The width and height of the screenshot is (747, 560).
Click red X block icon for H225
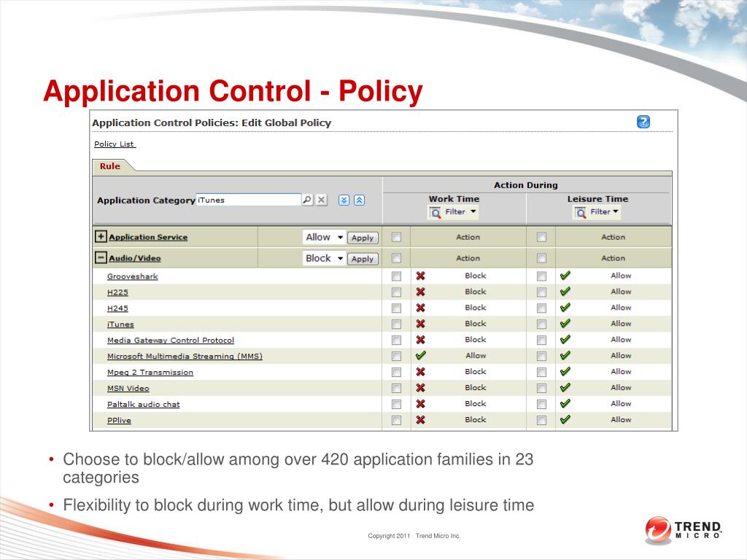point(420,292)
